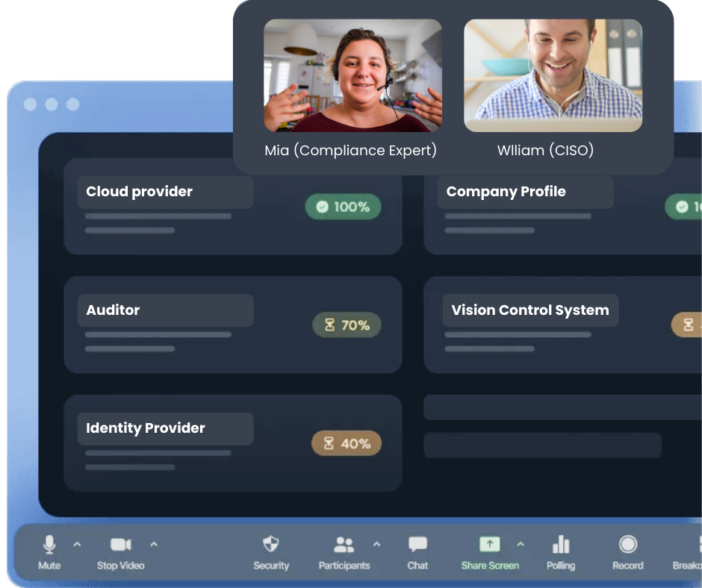Image resolution: width=702 pixels, height=588 pixels.
Task: Select Mia's video thumbnail
Action: [x=352, y=75]
